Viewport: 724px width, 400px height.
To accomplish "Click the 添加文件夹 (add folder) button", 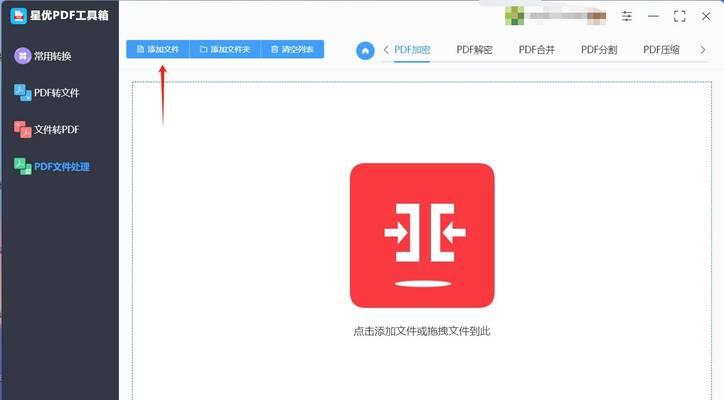I will 225,49.
